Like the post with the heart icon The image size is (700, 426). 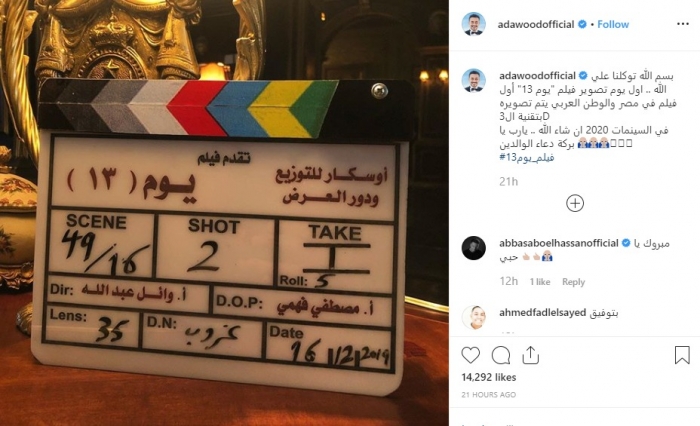[x=471, y=355]
